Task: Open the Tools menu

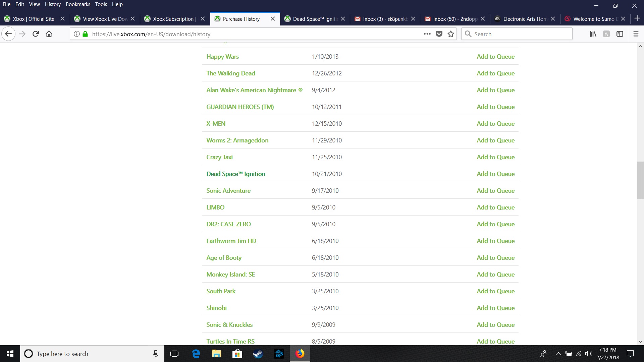Action: pos(101,4)
